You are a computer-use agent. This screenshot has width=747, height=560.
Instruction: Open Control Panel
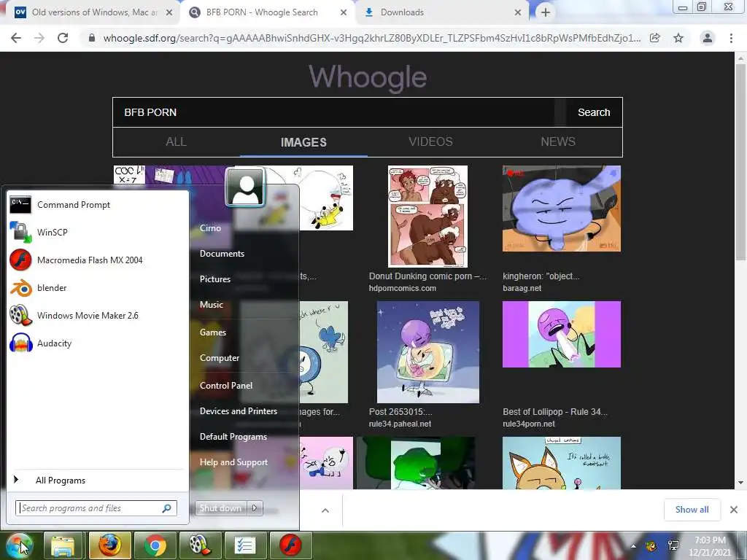click(226, 386)
